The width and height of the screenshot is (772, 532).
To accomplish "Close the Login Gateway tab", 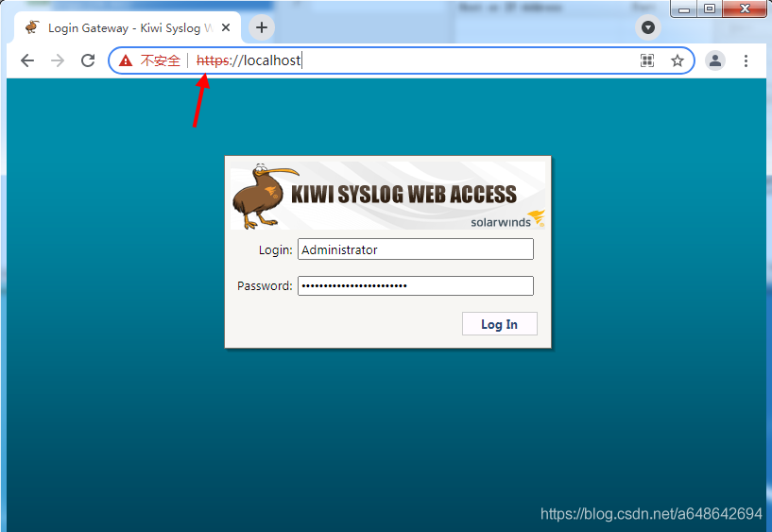I will (226, 27).
